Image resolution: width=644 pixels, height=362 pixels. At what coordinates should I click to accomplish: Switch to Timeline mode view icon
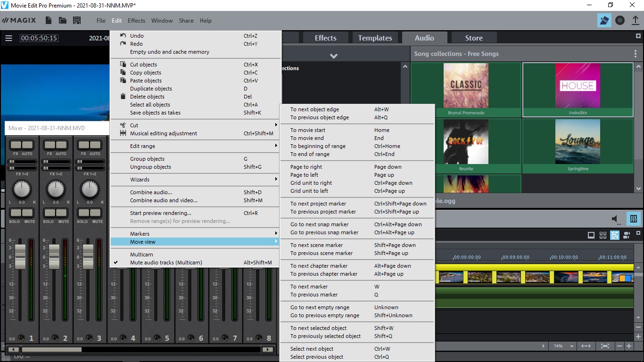point(615,235)
